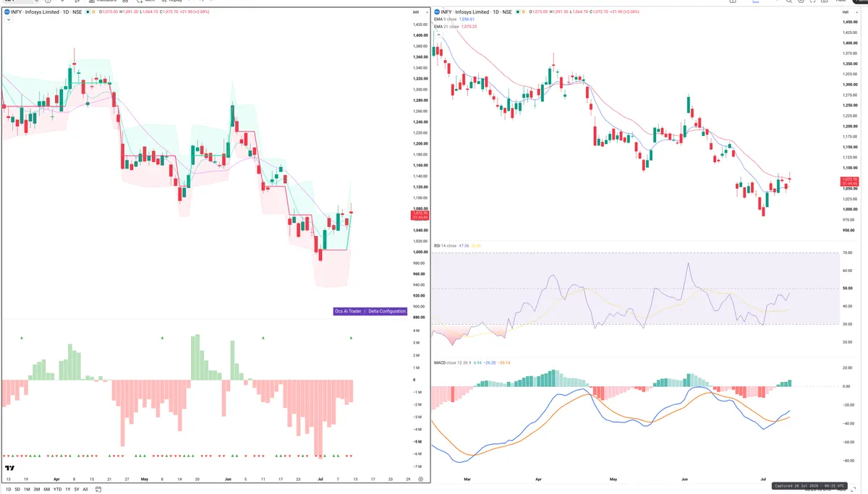Click the market status dot on left chart
Viewport: 868px width, 494px height.
click(x=88, y=12)
